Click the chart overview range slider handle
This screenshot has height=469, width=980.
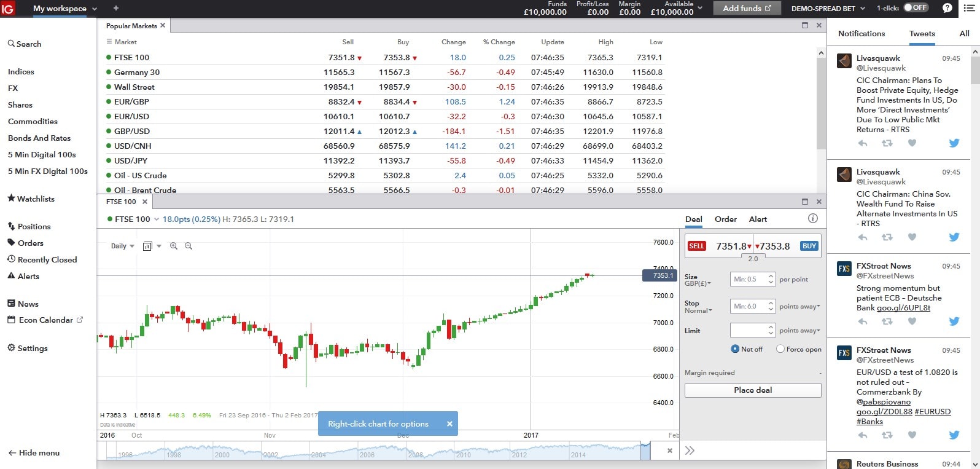click(645, 451)
